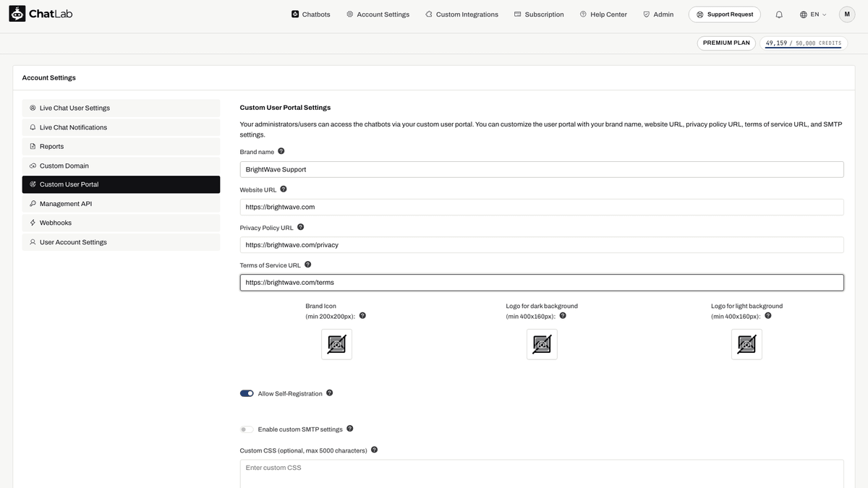
Task: Click the PREMIUM PLAN badge button
Action: coord(726,43)
